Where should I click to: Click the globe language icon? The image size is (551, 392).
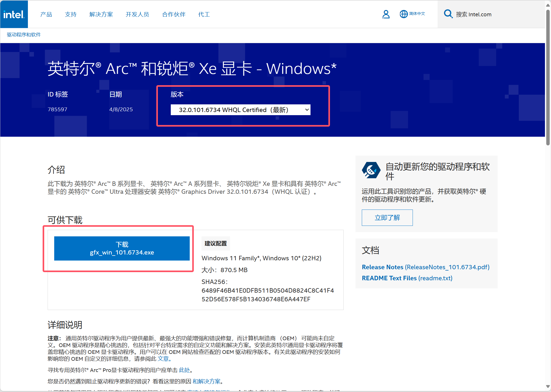click(403, 14)
